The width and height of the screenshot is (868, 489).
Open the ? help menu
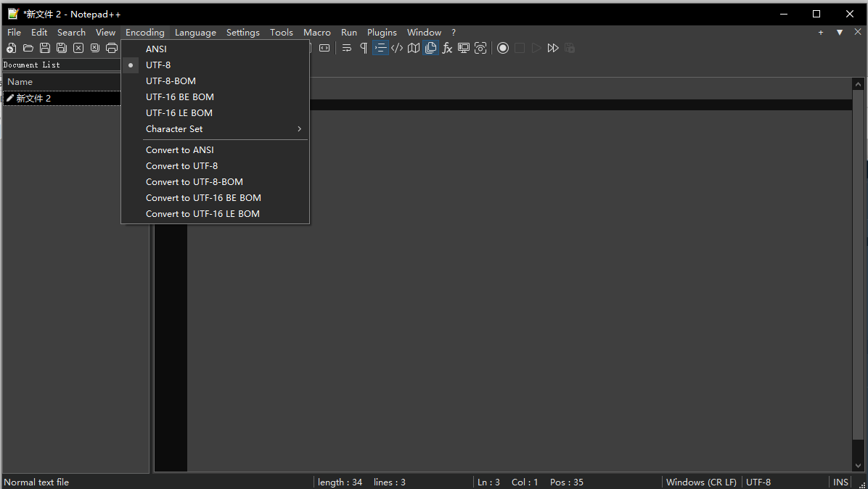(454, 32)
